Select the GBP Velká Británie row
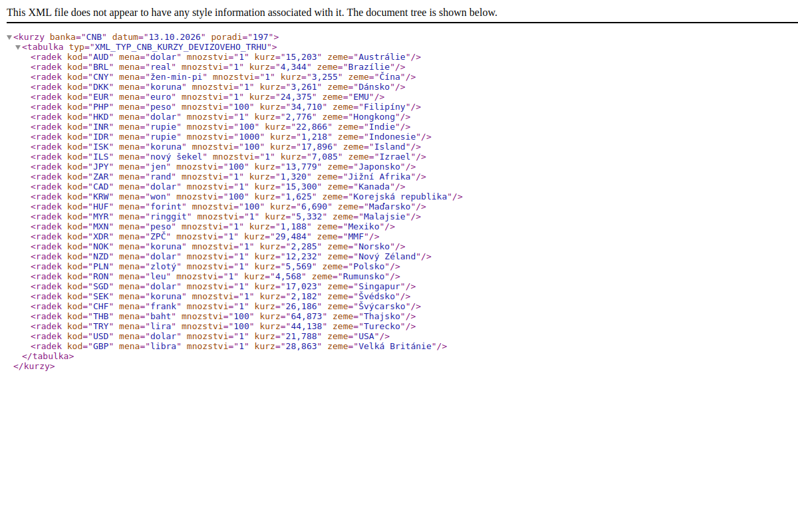This screenshot has width=798, height=532. [x=239, y=346]
